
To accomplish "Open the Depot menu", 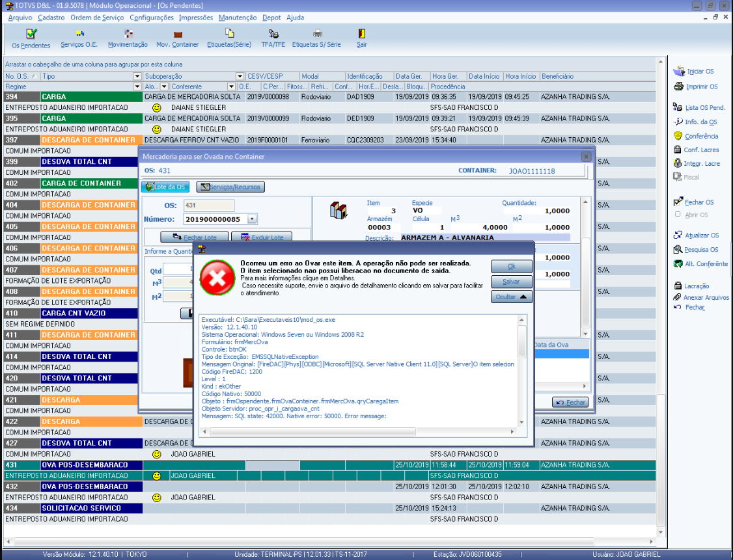I will pos(271,18).
